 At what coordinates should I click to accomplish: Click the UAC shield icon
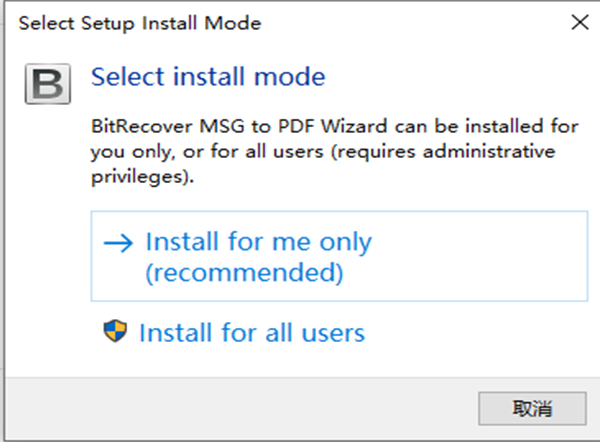pos(115,331)
